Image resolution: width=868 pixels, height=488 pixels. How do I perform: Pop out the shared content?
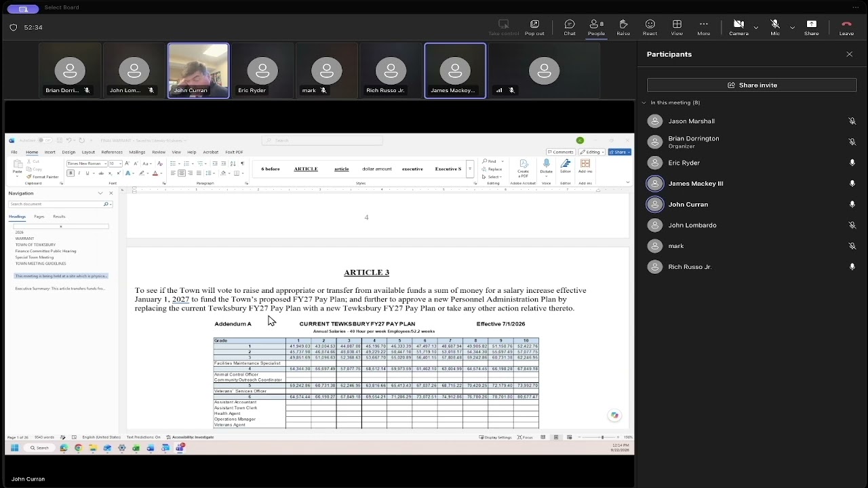(534, 27)
